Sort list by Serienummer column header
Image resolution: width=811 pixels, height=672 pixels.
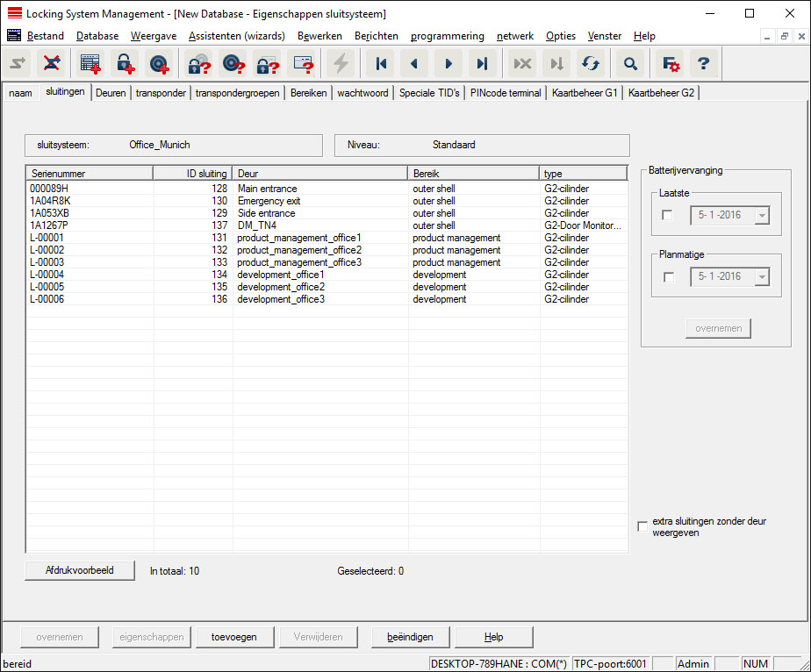point(90,174)
